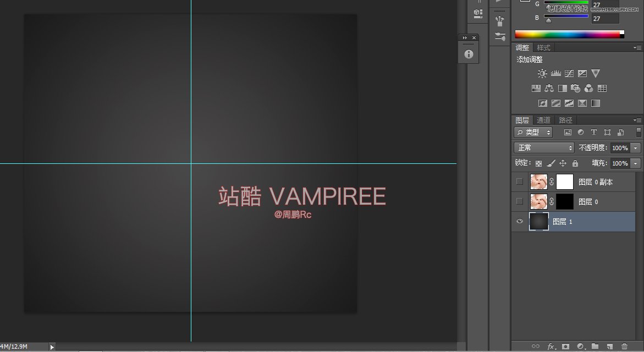Add an Exposure adjustment layer
Viewport: 644px width, 352px height.
pyautogui.click(x=582, y=74)
